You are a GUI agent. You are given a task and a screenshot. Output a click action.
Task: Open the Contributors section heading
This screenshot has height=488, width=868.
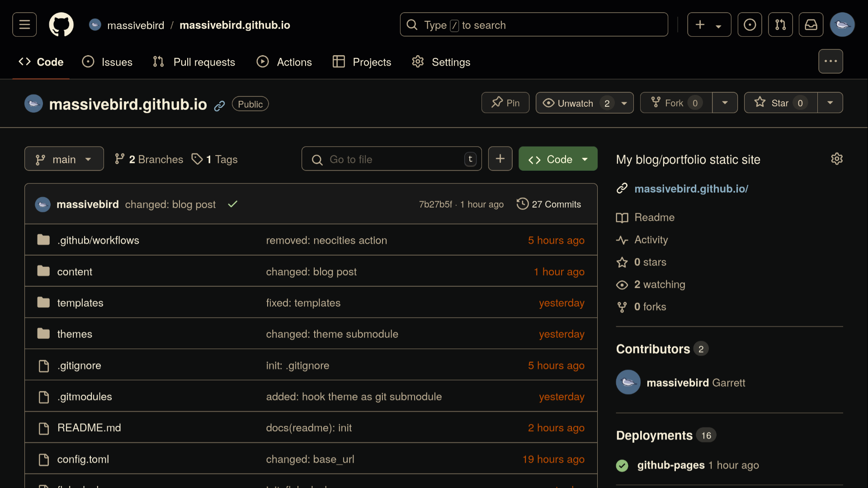653,349
